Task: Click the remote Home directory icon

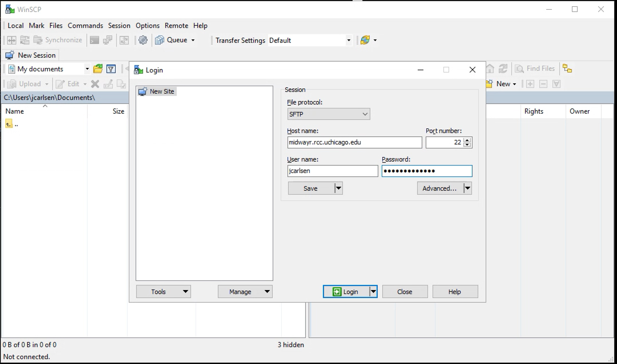Action: pyautogui.click(x=490, y=69)
